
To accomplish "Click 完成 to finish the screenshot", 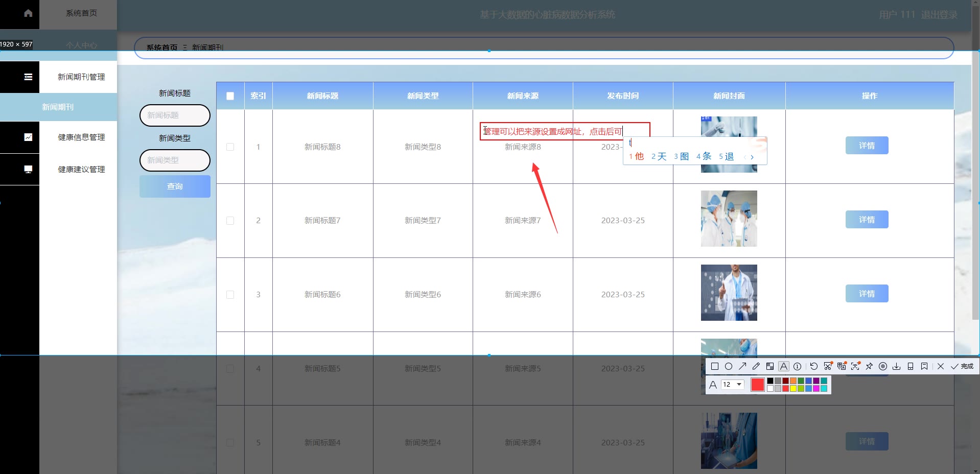I will point(962,366).
